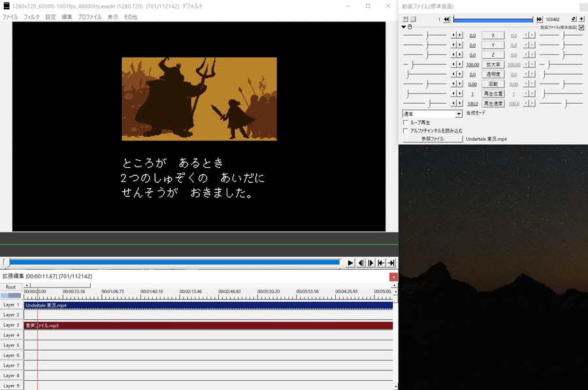Click the Root scene button
Viewport: 588px width, 390px height.
pos(11,287)
